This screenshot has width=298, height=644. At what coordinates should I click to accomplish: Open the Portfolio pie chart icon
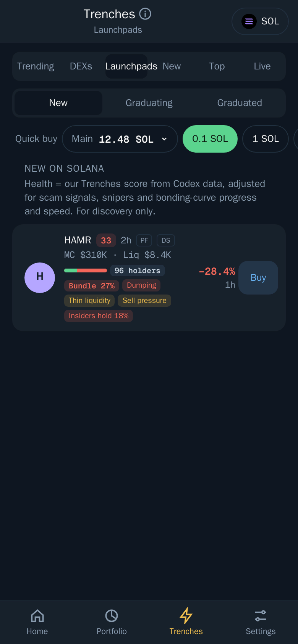(x=112, y=616)
